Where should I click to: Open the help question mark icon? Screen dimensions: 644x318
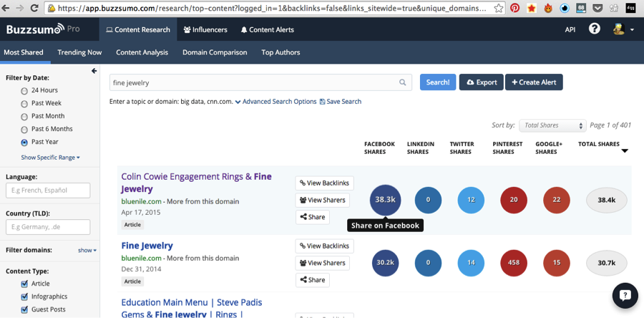coord(595,29)
